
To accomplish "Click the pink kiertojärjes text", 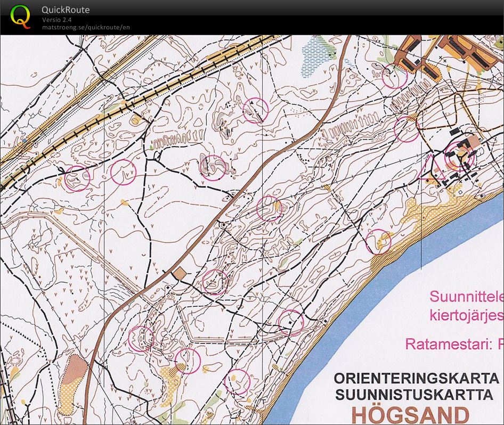I will click(x=466, y=315).
